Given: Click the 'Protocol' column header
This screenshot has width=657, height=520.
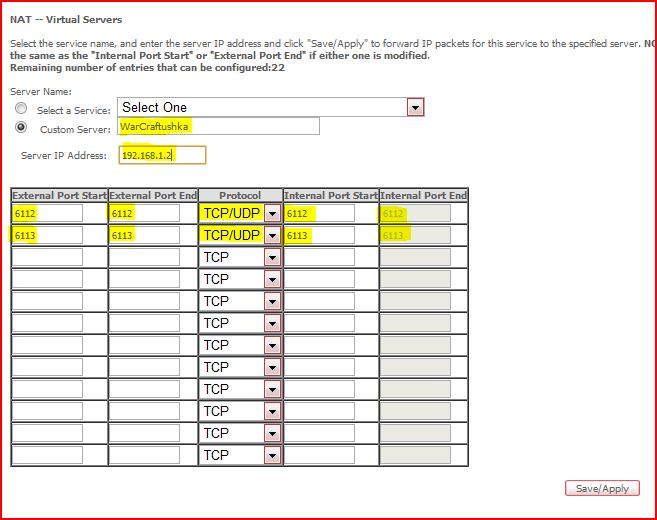Looking at the screenshot, I should click(240, 195).
